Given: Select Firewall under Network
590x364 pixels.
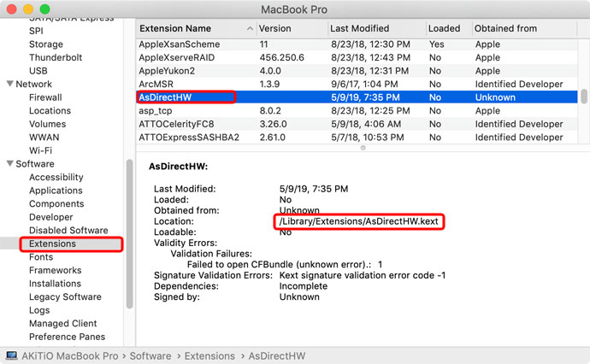Looking at the screenshot, I should 45,98.
